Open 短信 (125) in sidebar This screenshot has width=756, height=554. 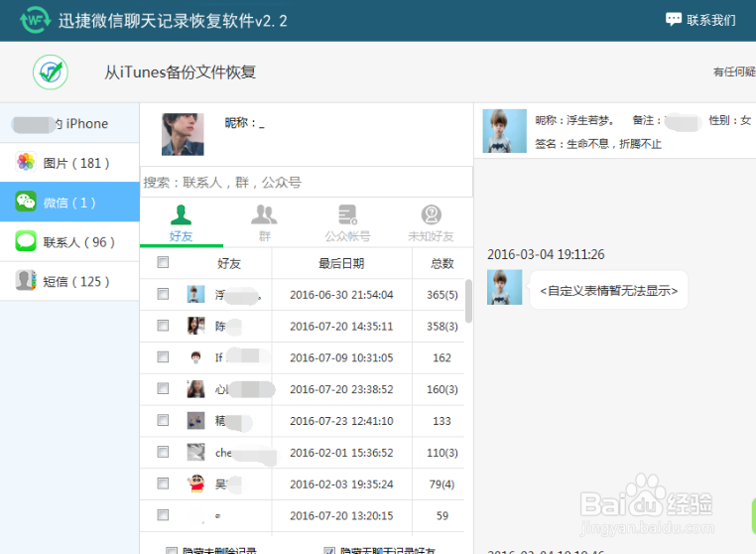(x=69, y=281)
